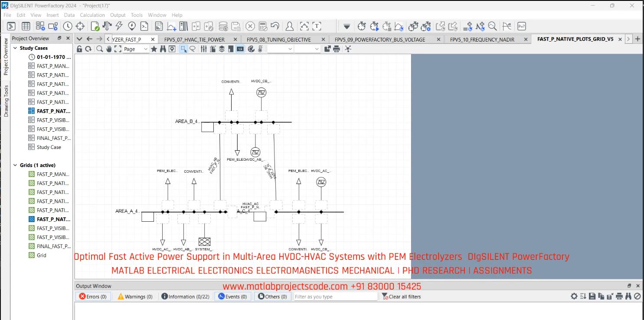Collapse the Grids (1 active) section
The width and height of the screenshot is (644, 320).
pos(15,165)
